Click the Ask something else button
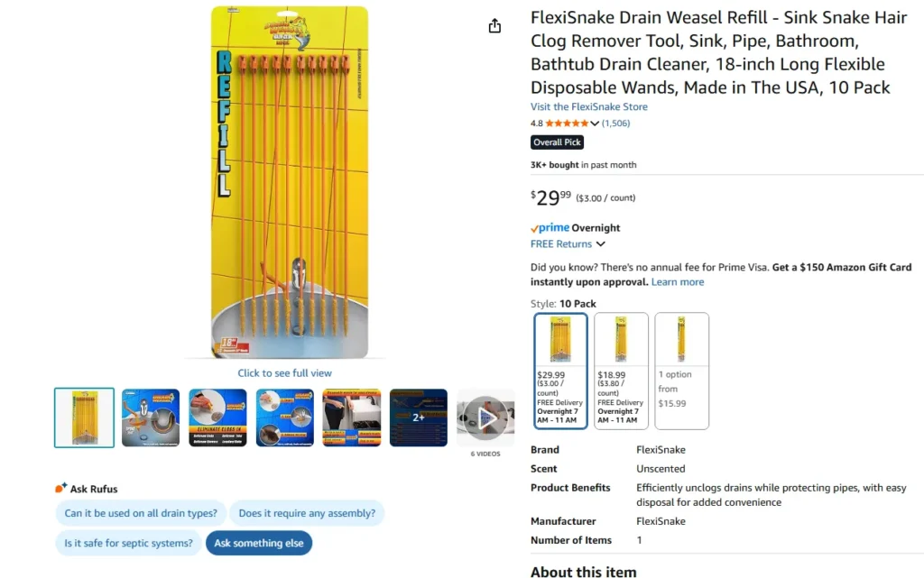924x578 pixels. pyautogui.click(x=259, y=543)
